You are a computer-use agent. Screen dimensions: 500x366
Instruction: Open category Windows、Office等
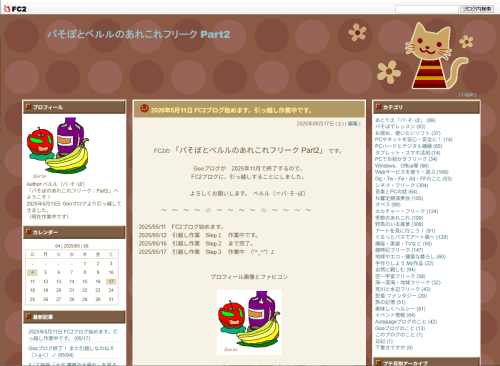pos(402,166)
